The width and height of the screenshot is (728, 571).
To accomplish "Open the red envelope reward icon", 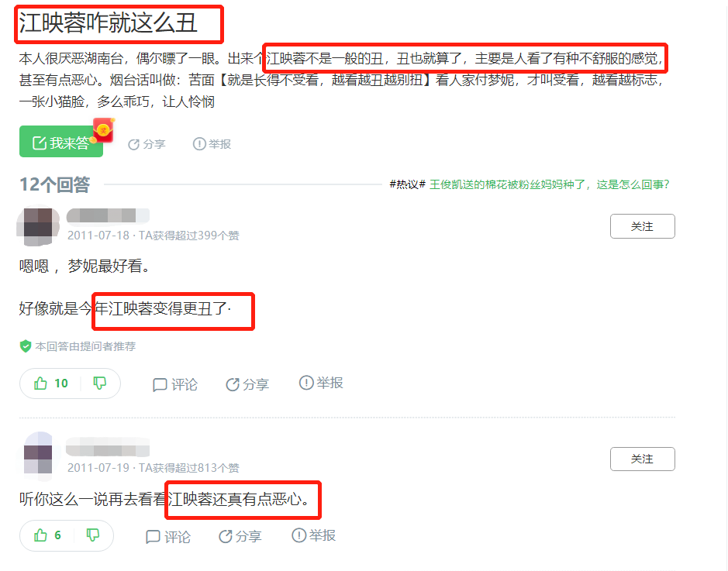I will 104,130.
